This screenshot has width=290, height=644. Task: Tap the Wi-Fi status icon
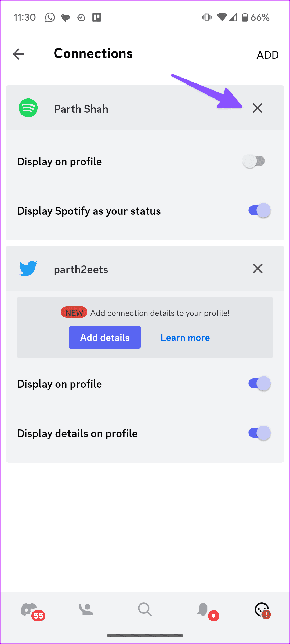[222, 17]
